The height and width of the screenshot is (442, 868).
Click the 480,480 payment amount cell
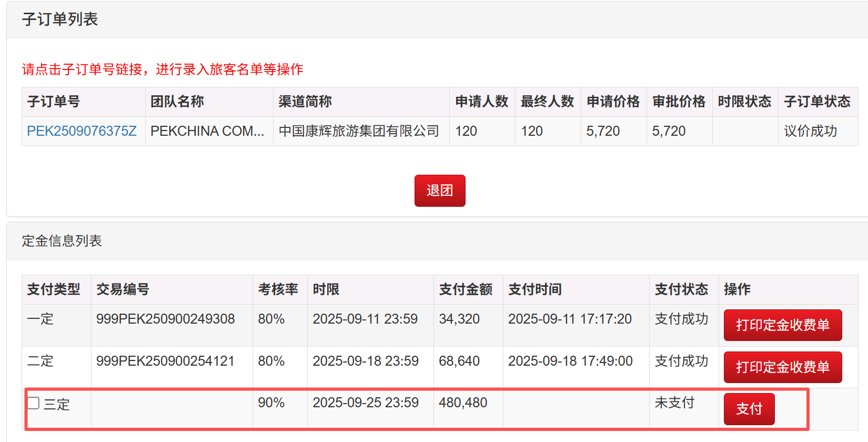[463, 403]
